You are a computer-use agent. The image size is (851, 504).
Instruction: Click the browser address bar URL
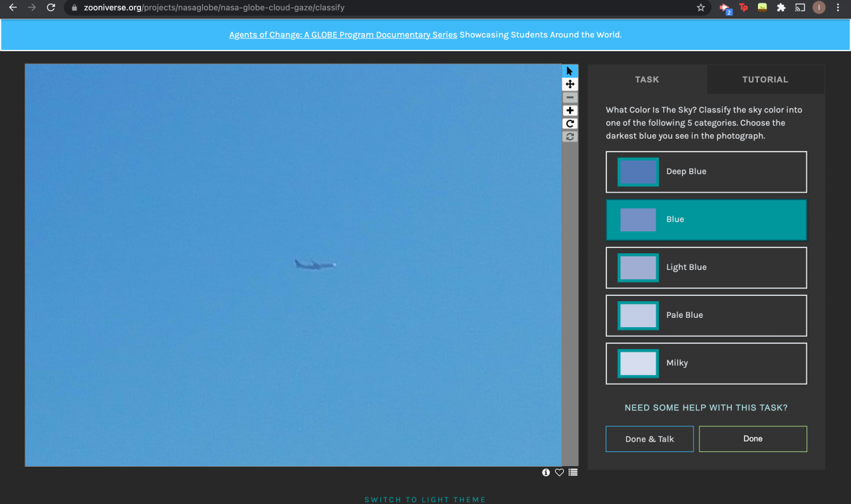coord(214,8)
